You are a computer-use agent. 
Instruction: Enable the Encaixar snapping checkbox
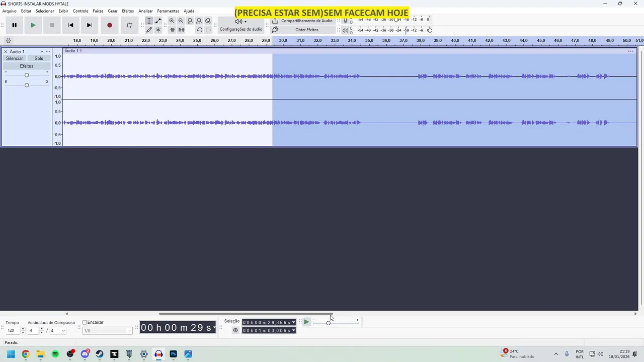85,322
